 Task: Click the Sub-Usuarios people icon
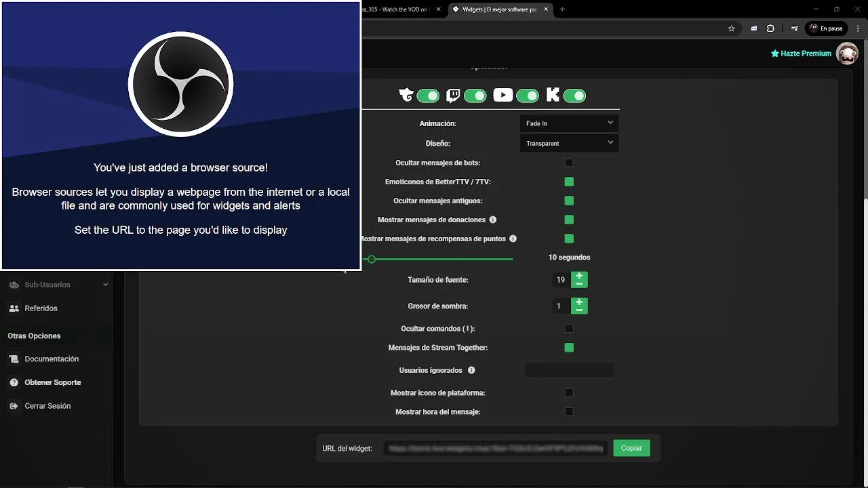tap(14, 285)
